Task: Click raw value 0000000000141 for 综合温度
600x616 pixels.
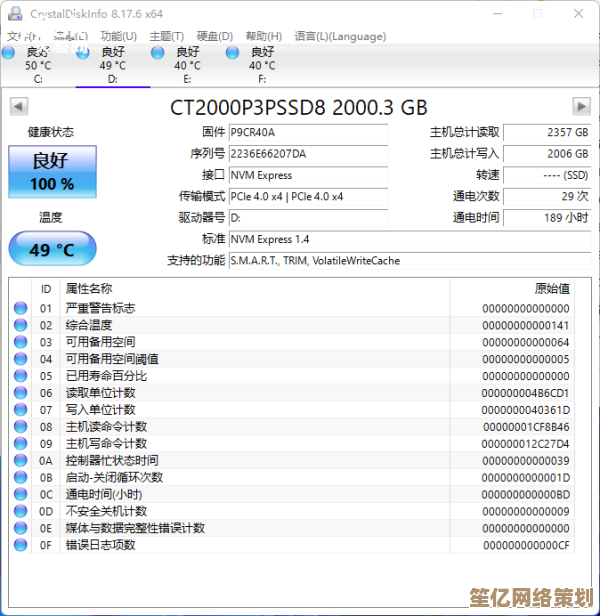Action: tap(526, 325)
